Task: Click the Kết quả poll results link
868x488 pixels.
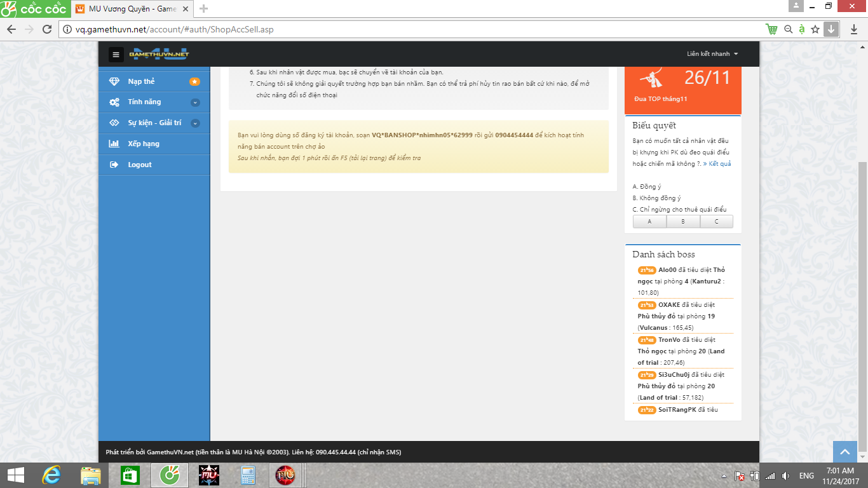Action: pos(717,164)
